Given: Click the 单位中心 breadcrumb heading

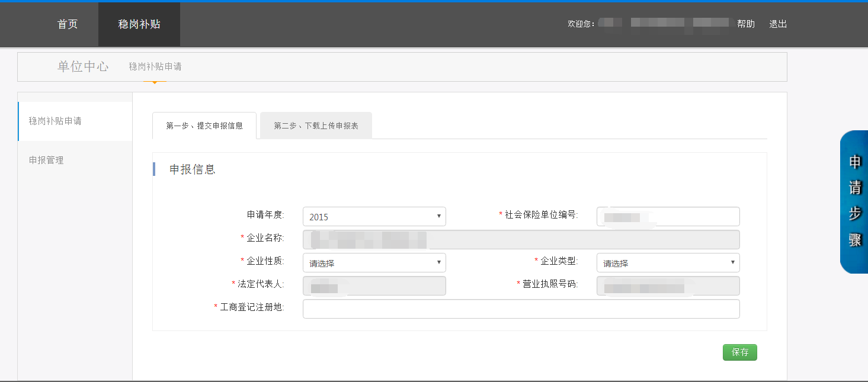Looking at the screenshot, I should click(83, 66).
